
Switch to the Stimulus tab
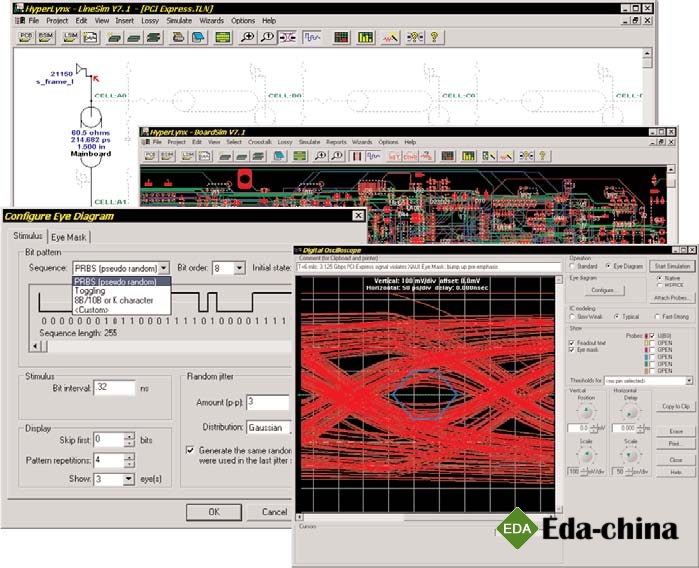28,236
